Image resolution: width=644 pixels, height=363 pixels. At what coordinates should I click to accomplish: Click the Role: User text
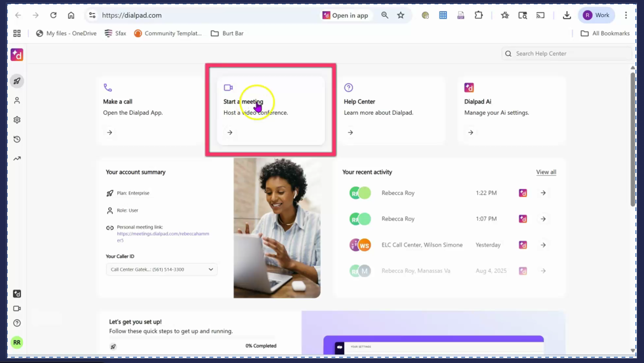127,210
